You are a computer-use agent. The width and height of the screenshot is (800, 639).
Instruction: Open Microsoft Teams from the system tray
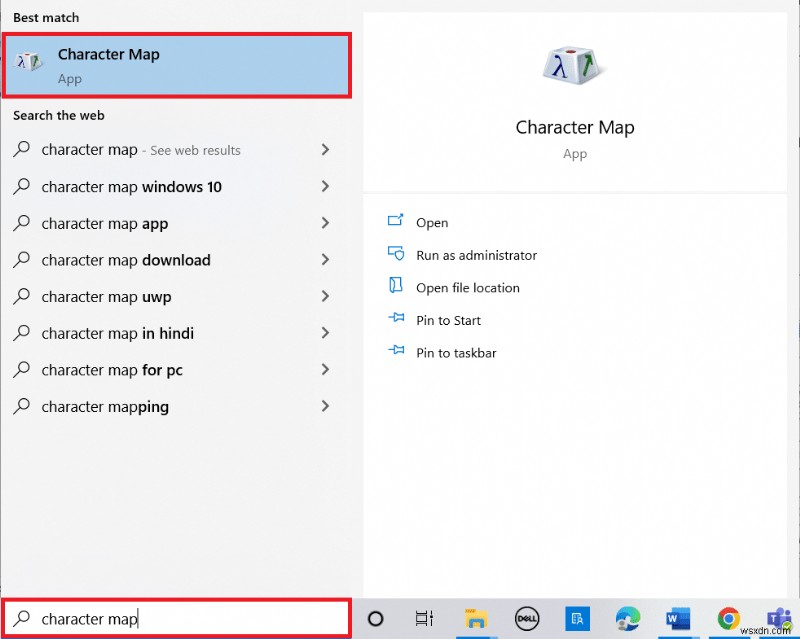tap(779, 618)
